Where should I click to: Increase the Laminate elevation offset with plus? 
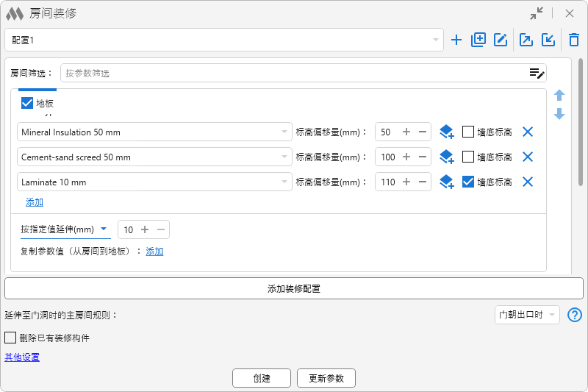406,182
